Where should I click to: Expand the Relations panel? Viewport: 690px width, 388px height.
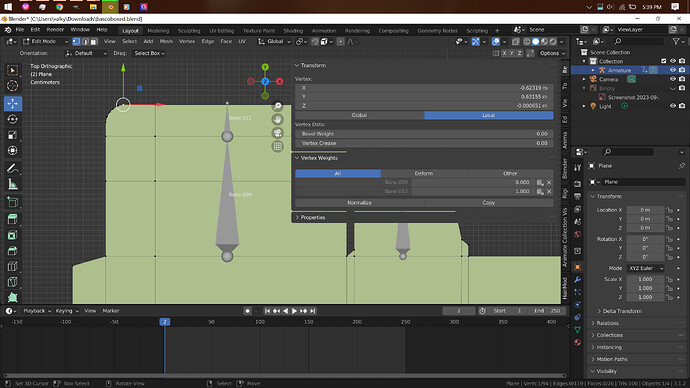coord(607,323)
